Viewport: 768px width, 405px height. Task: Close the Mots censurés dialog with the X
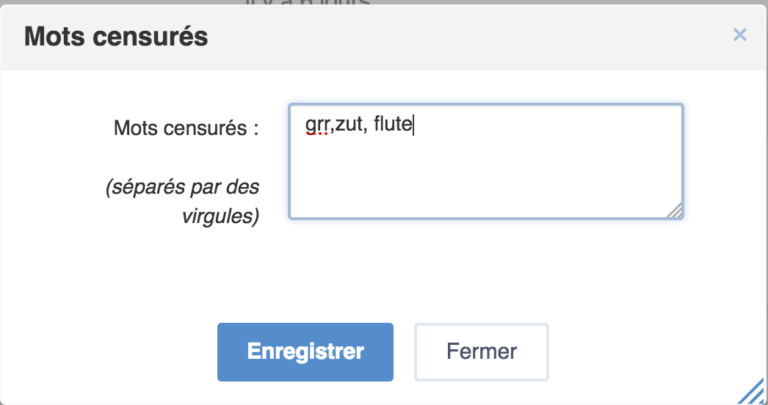point(740,35)
